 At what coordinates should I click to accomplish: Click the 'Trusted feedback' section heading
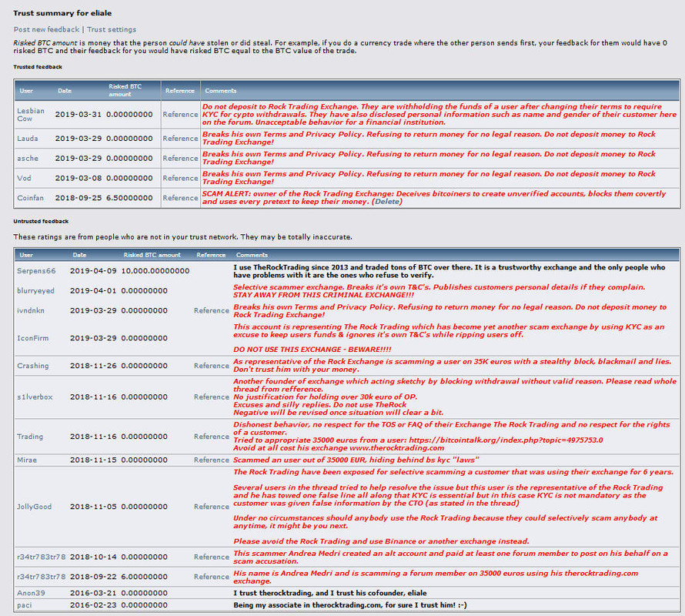38,67
